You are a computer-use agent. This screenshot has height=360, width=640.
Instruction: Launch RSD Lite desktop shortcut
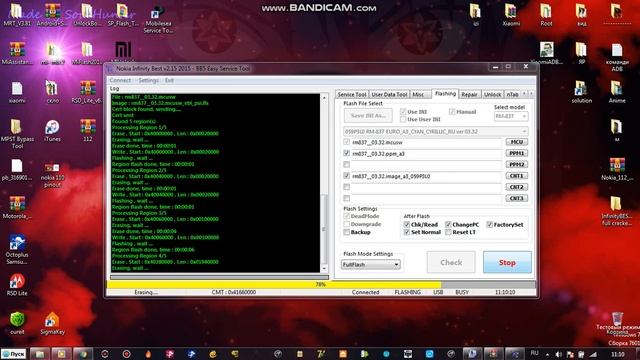tap(17, 284)
